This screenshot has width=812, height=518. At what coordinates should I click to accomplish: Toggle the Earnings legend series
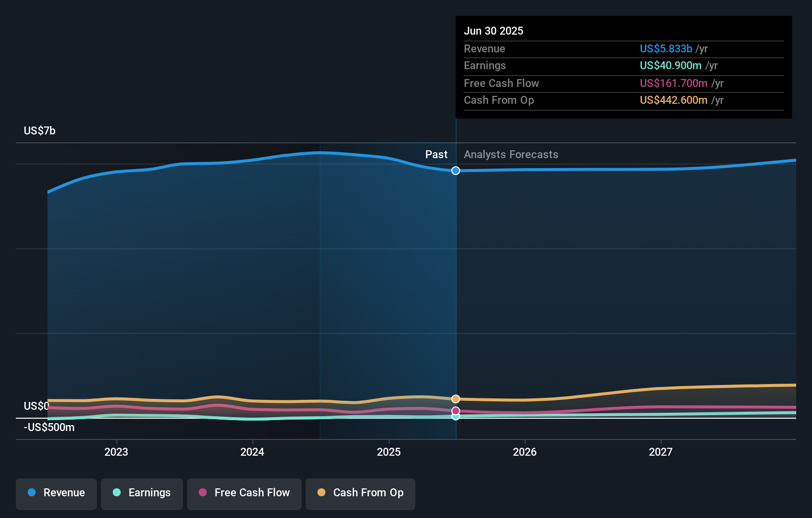pyautogui.click(x=142, y=494)
